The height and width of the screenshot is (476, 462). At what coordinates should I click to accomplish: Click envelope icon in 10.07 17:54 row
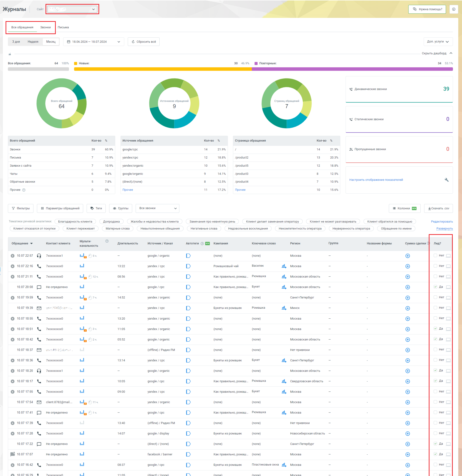[x=39, y=402]
